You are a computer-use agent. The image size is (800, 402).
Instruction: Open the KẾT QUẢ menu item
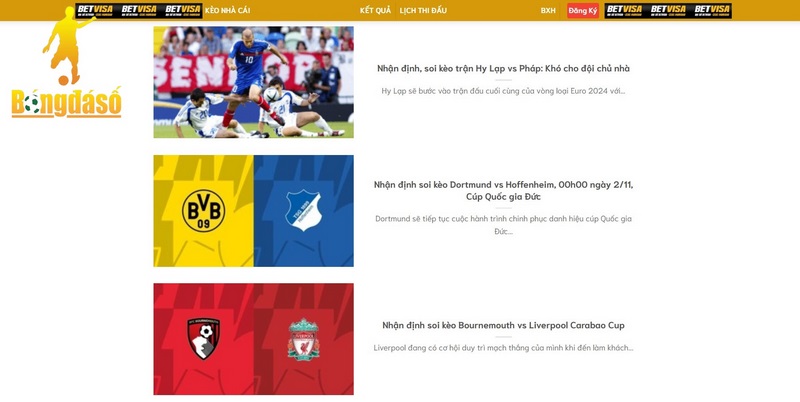(x=375, y=11)
